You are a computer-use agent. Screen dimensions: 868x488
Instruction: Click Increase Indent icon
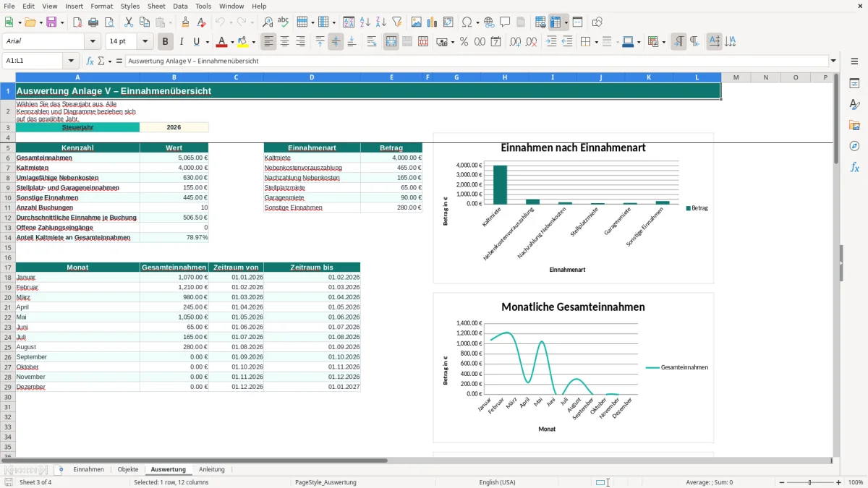[x=551, y=42]
